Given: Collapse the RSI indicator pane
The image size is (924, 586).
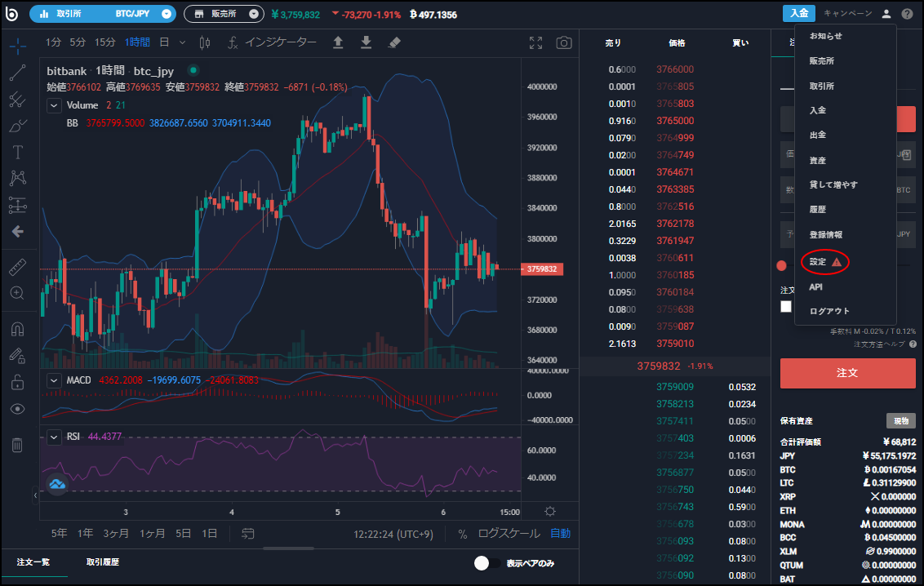Looking at the screenshot, I should coord(54,437).
